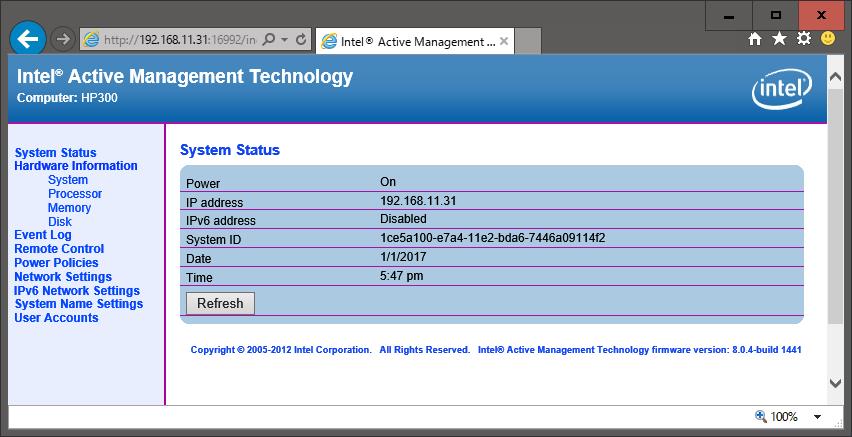Click the vertical scrollbar thumb
This screenshot has width=852, height=437.
[x=836, y=207]
